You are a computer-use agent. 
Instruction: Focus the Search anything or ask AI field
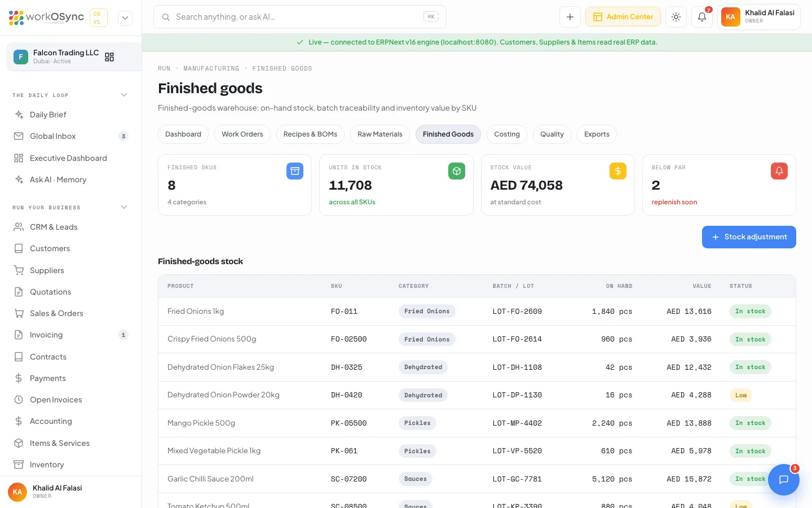pyautogui.click(x=300, y=17)
